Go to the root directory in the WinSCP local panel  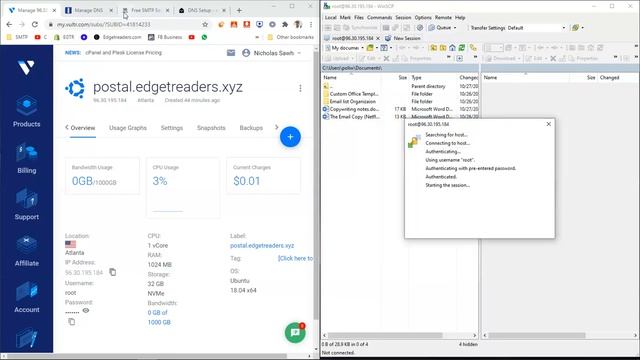point(443,48)
